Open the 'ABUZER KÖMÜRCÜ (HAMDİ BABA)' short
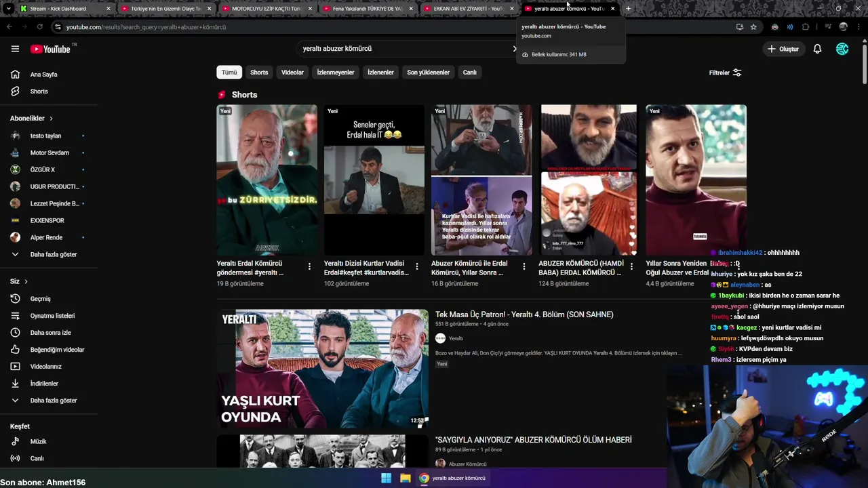Screen dimensions: 868x488 click(589, 180)
